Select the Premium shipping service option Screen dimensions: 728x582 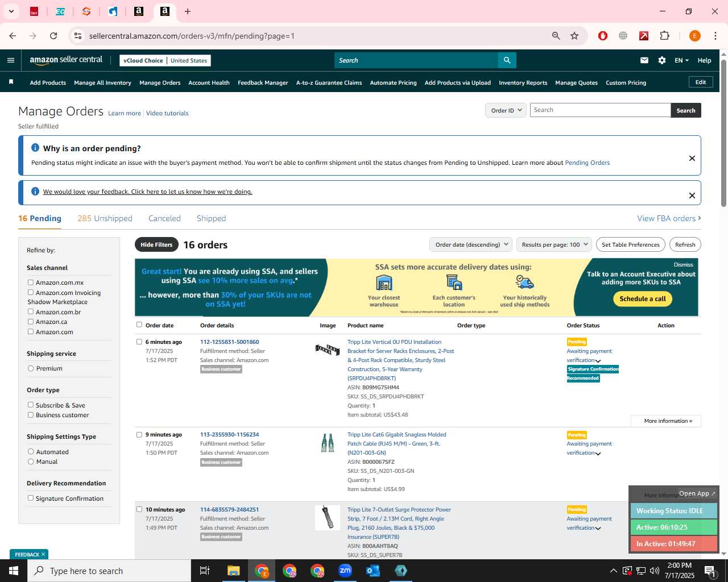31,368
